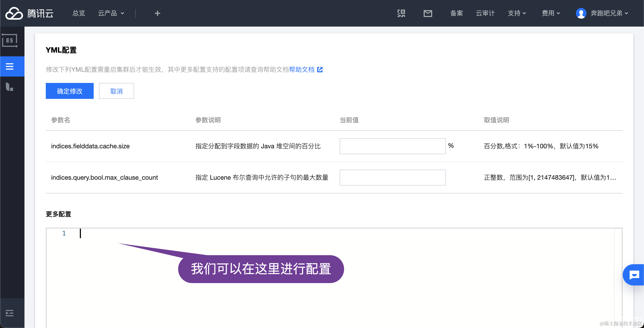The width and height of the screenshot is (644, 328).
Task: Click the plus icon in top navigation
Action: tap(157, 13)
